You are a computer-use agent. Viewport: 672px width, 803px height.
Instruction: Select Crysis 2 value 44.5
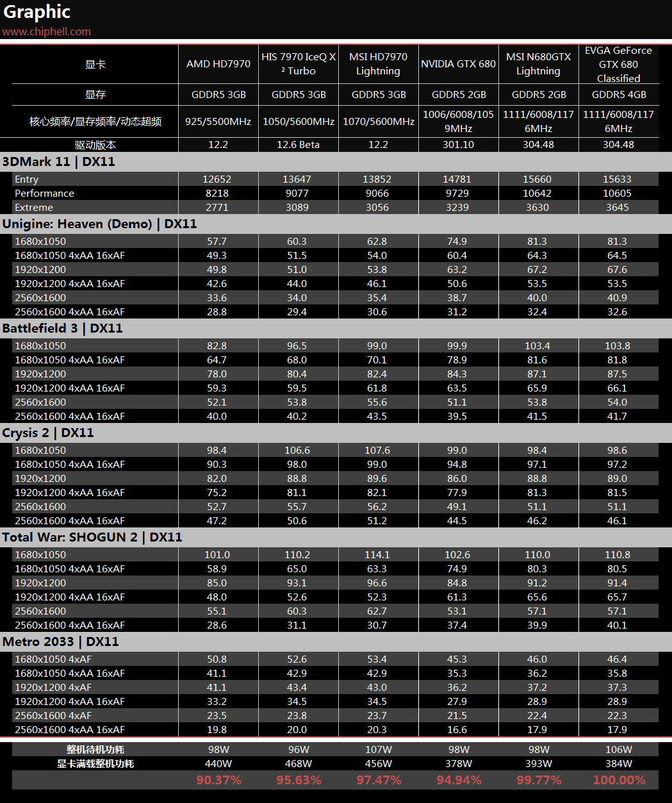click(457, 521)
